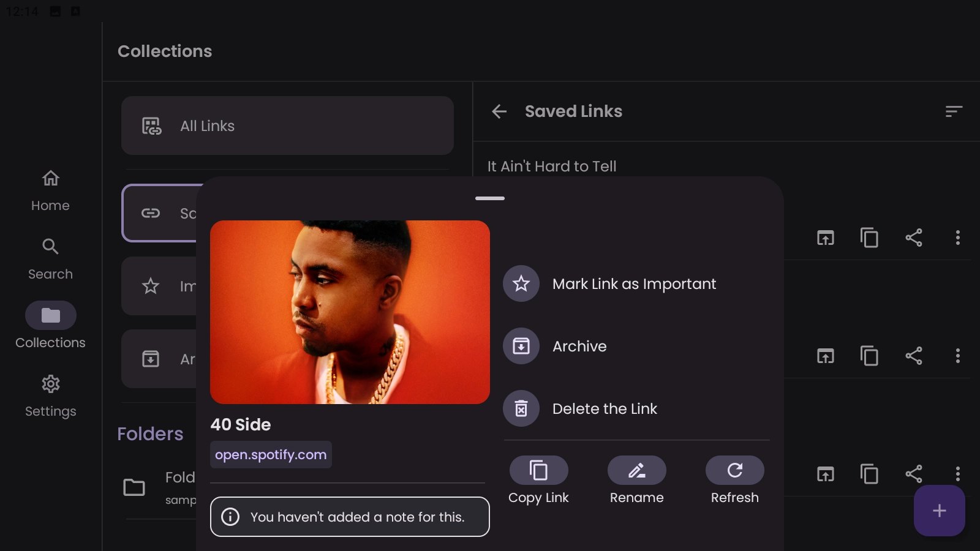Screen dimensions: 980x551
Task: Click the Archive icon in the sheet
Action: (x=521, y=346)
